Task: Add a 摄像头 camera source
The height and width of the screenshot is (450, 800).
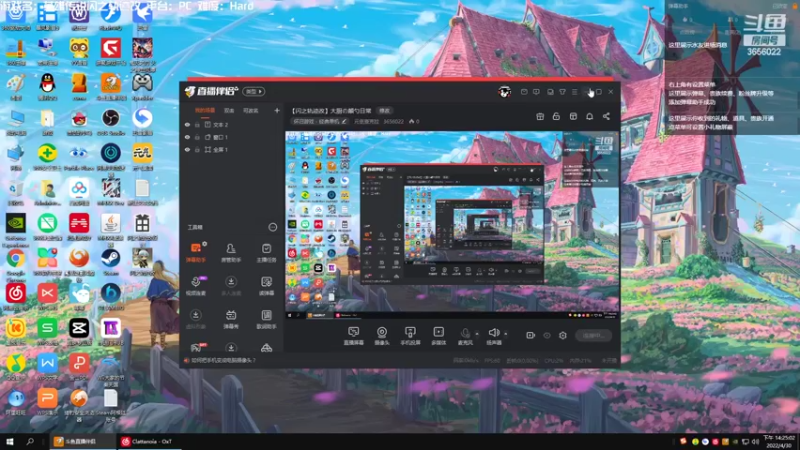Action: click(382, 336)
